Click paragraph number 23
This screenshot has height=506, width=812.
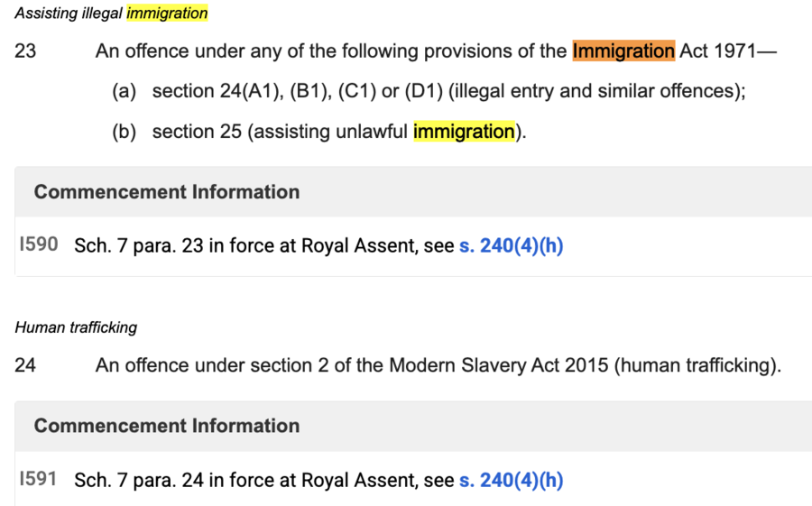pyautogui.click(x=25, y=51)
